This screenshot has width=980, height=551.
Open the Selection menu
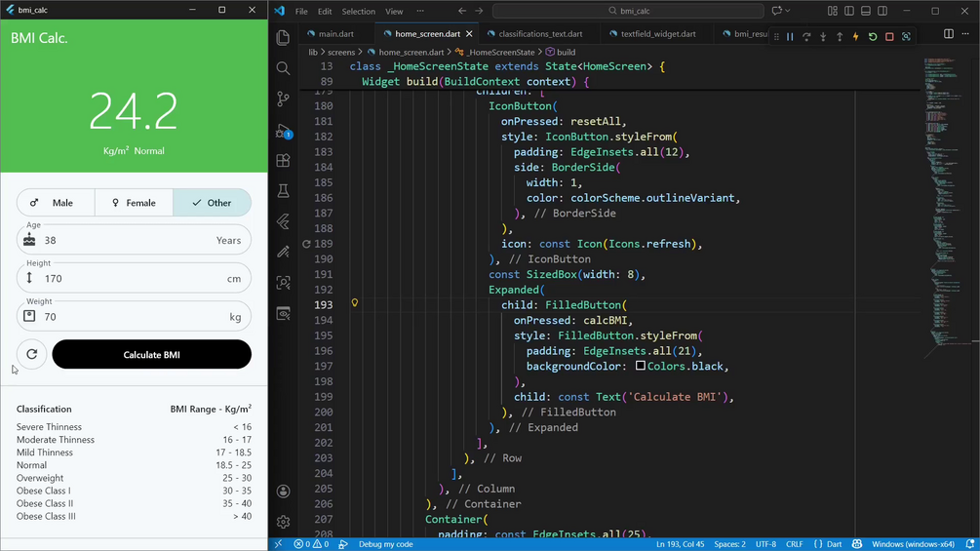[358, 12]
